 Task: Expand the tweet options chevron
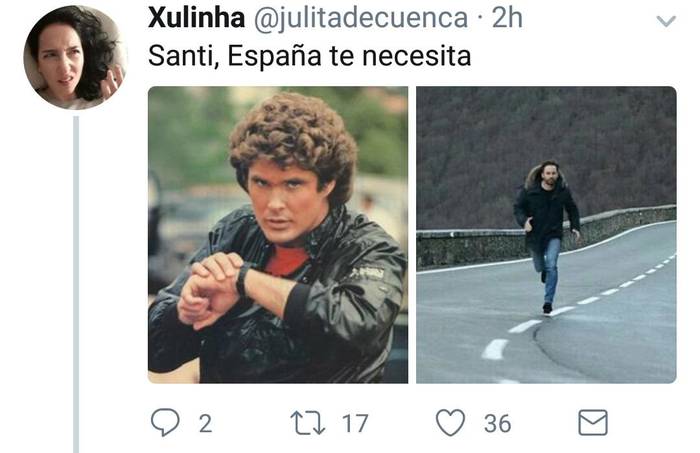666,21
